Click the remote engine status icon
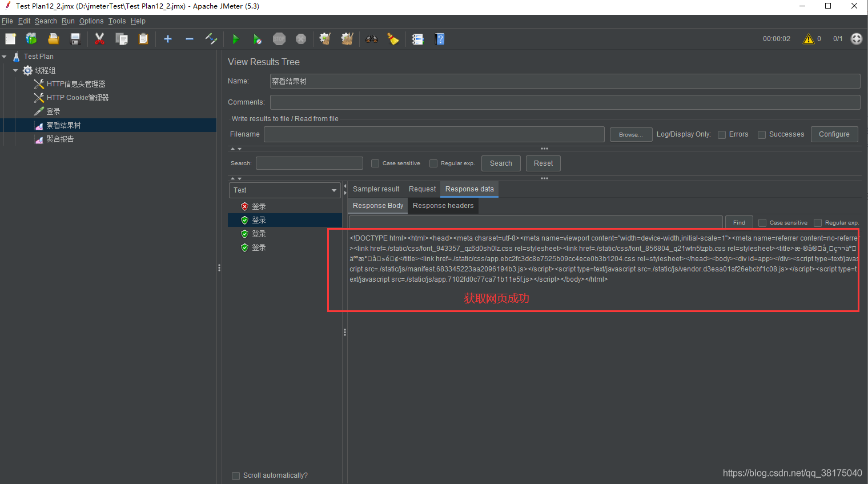868x484 pixels. [857, 39]
